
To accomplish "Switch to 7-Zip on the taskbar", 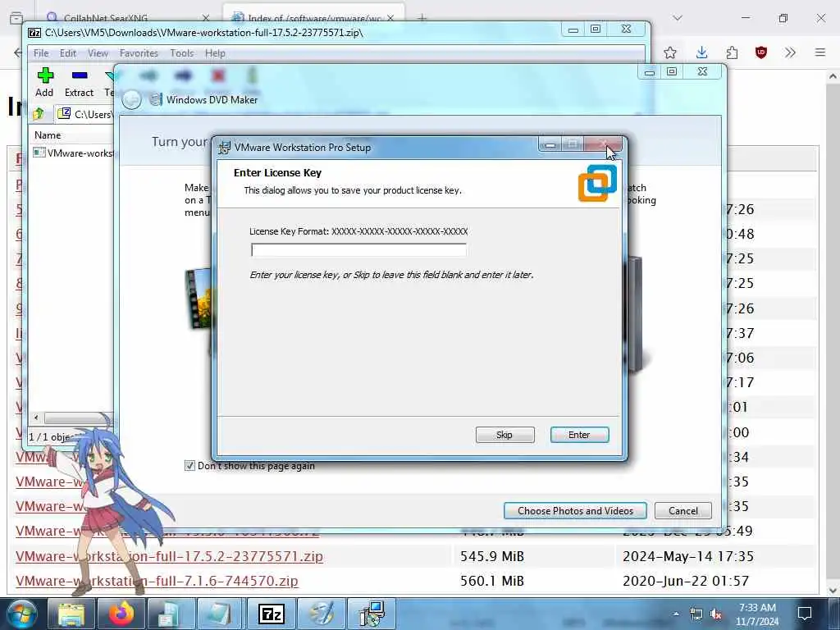I will coord(271,614).
